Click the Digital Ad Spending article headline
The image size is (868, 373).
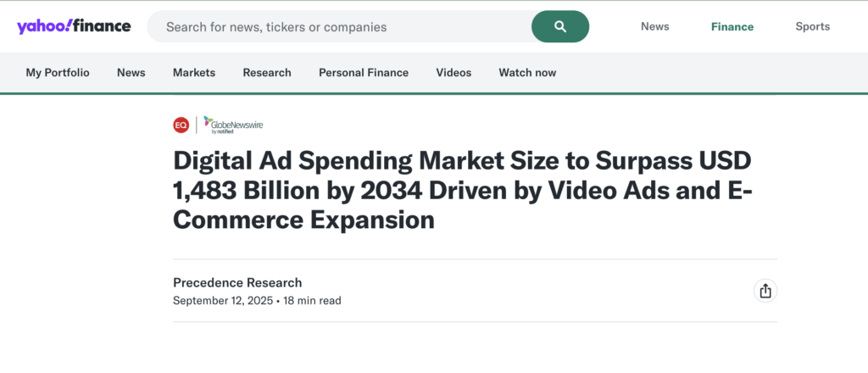(x=462, y=190)
